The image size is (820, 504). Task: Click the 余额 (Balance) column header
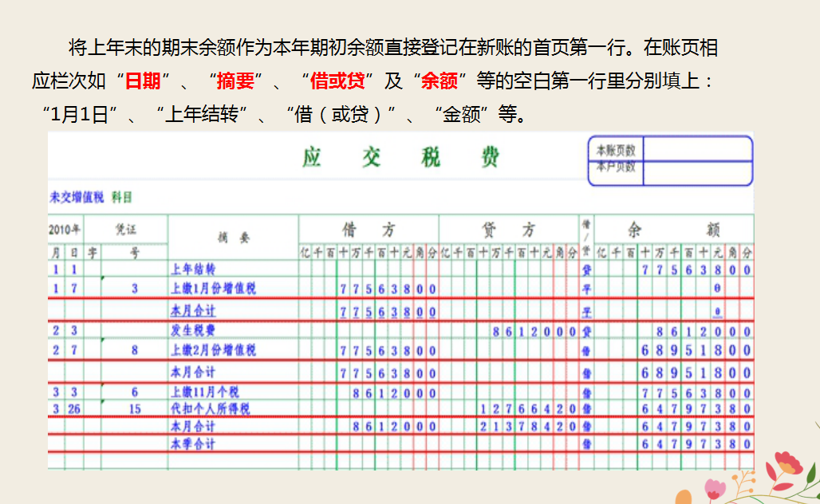click(674, 228)
